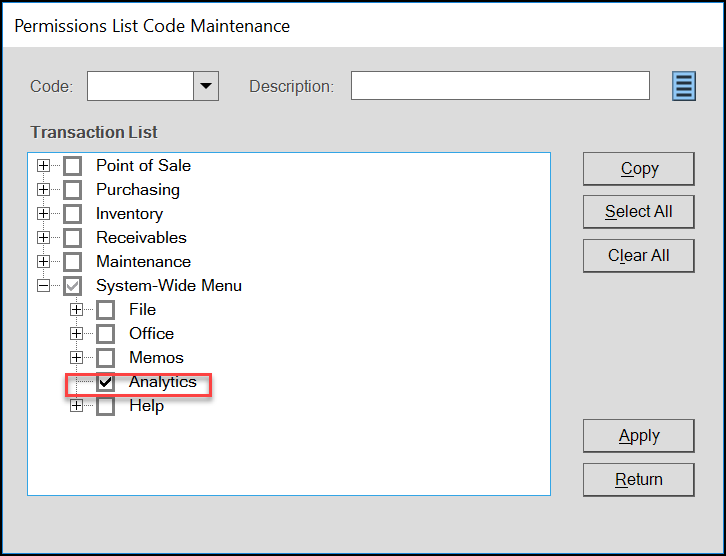Select the Maintenance tree label

coord(144,262)
